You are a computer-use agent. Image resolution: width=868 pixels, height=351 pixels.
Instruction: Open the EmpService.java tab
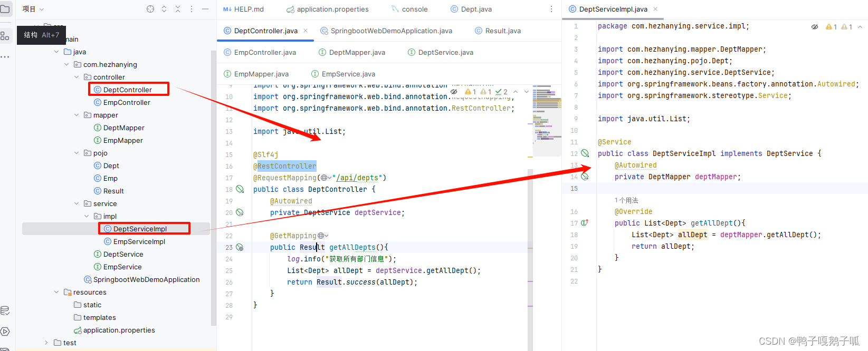pos(343,74)
